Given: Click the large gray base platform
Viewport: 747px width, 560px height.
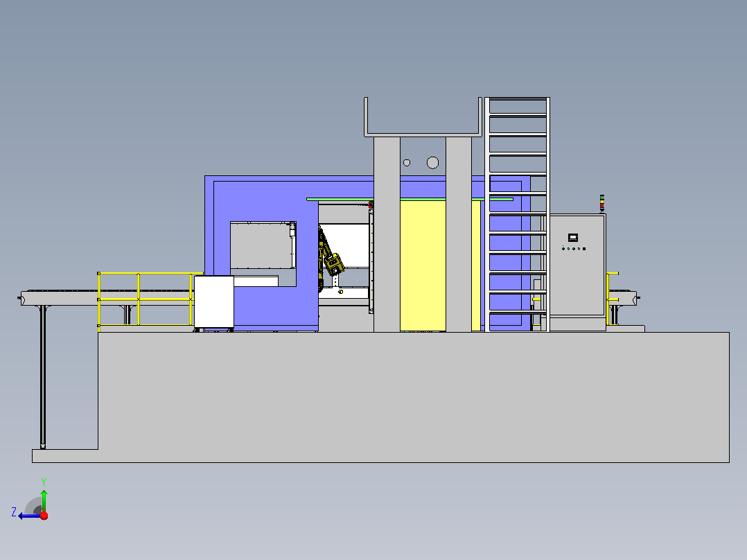Looking at the screenshot, I should [x=414, y=398].
